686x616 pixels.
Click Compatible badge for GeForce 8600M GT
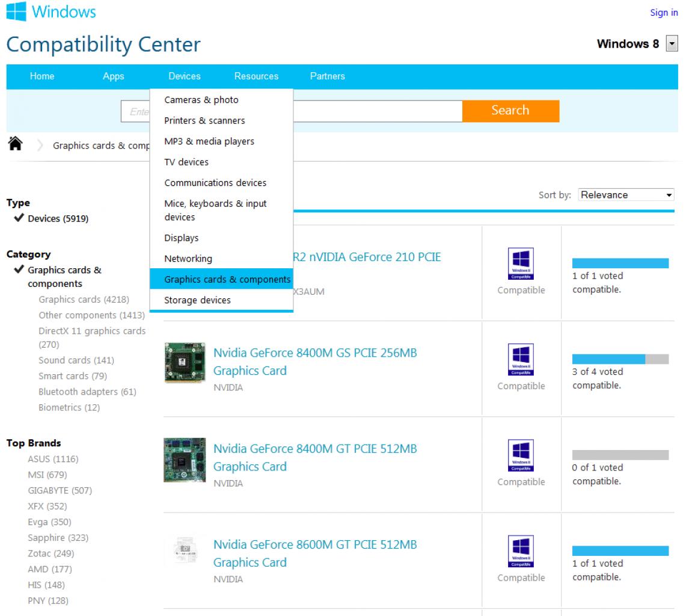(x=521, y=551)
